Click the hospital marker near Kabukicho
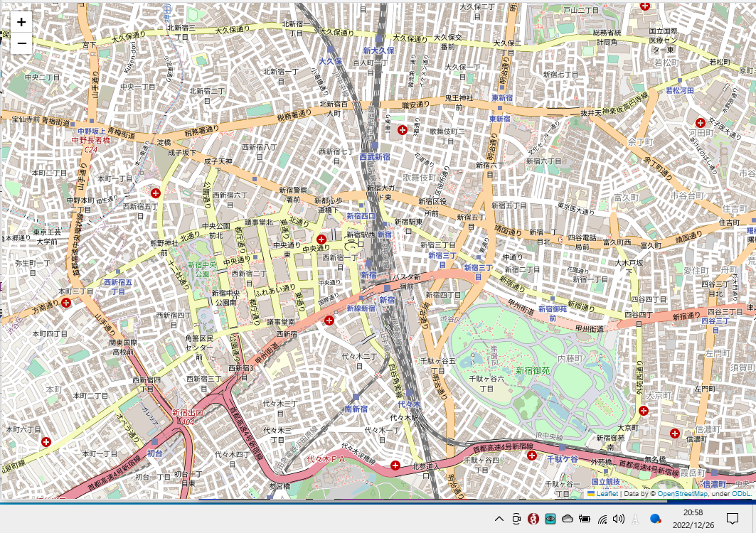 click(403, 129)
